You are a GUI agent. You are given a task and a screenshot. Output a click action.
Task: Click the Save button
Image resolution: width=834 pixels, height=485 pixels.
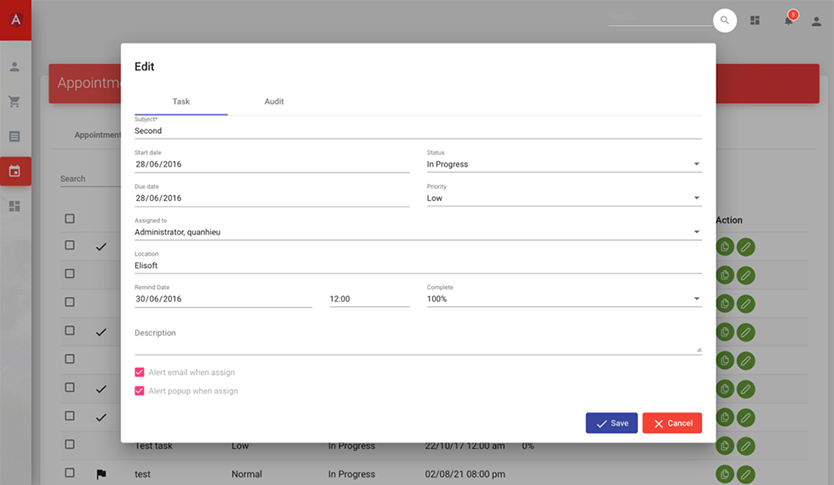click(611, 423)
